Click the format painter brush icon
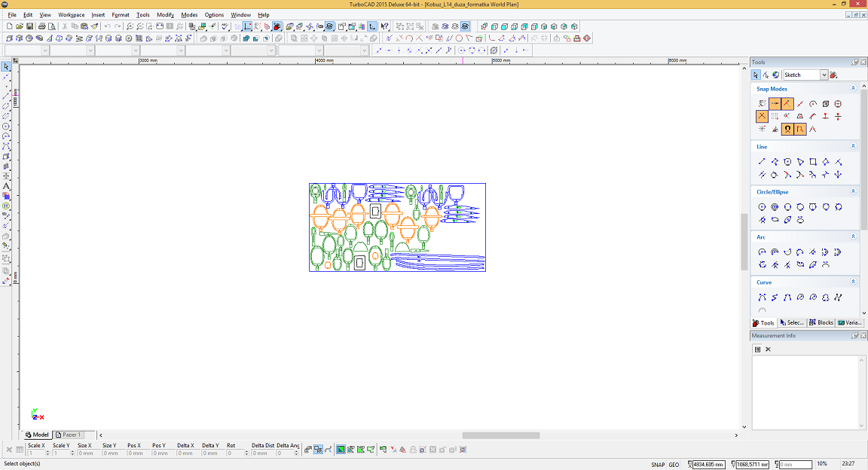Image resolution: width=868 pixels, height=470 pixels. [x=95, y=26]
